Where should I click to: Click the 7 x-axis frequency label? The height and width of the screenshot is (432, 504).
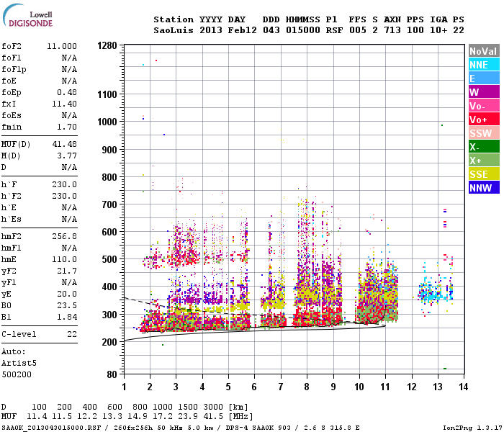coord(281,387)
